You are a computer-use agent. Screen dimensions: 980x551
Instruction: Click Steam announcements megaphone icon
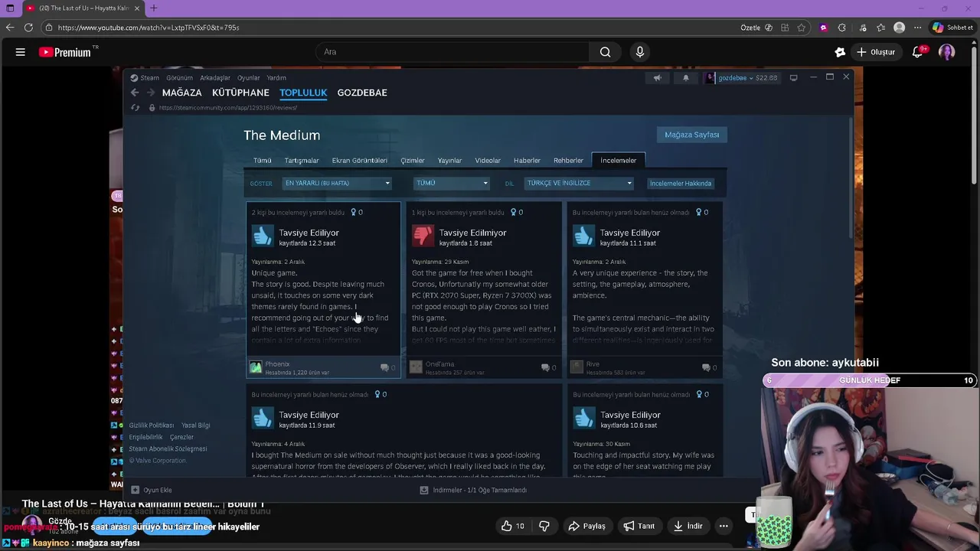[x=657, y=77]
